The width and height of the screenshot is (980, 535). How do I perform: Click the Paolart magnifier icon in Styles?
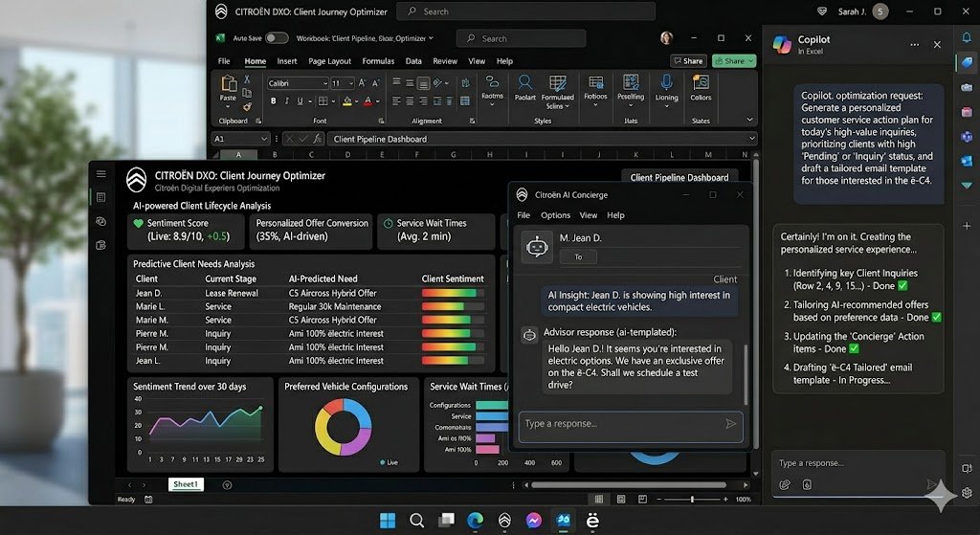pyautogui.click(x=525, y=82)
